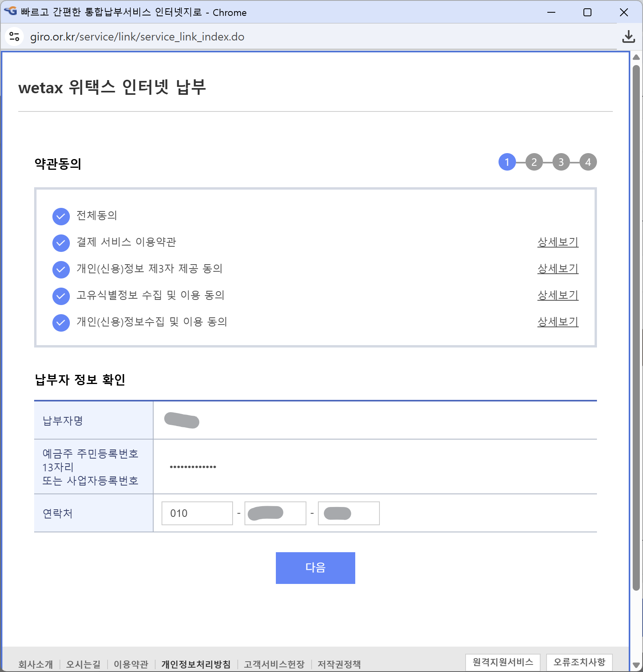Toggle 고유식별정보 수집 및 이용 동의 checkbox

point(61,296)
